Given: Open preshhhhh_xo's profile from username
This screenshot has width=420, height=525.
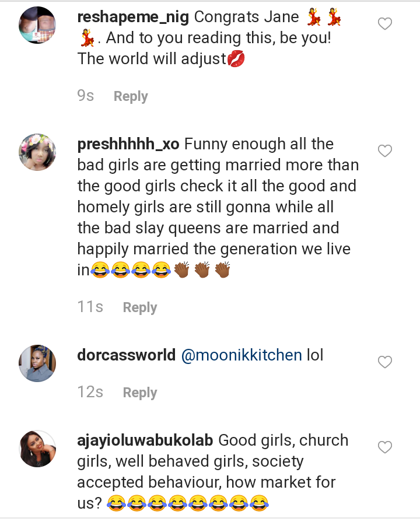Looking at the screenshot, I should (128, 144).
